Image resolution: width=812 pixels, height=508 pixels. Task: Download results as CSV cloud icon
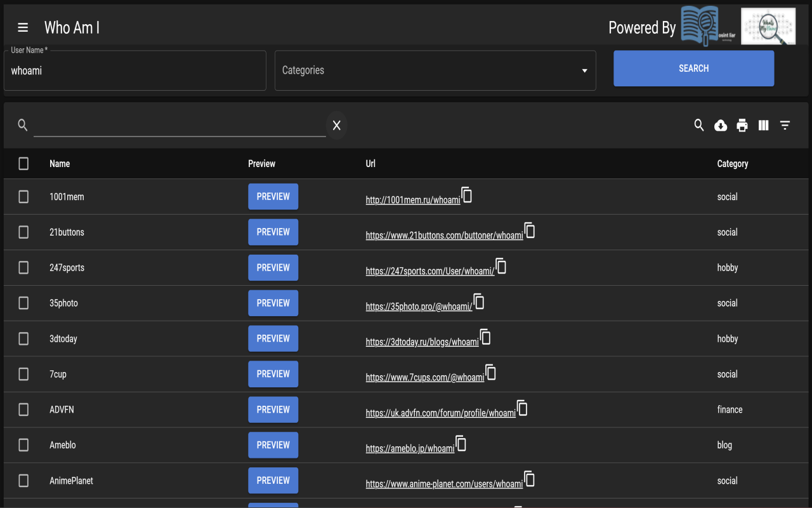tap(721, 125)
